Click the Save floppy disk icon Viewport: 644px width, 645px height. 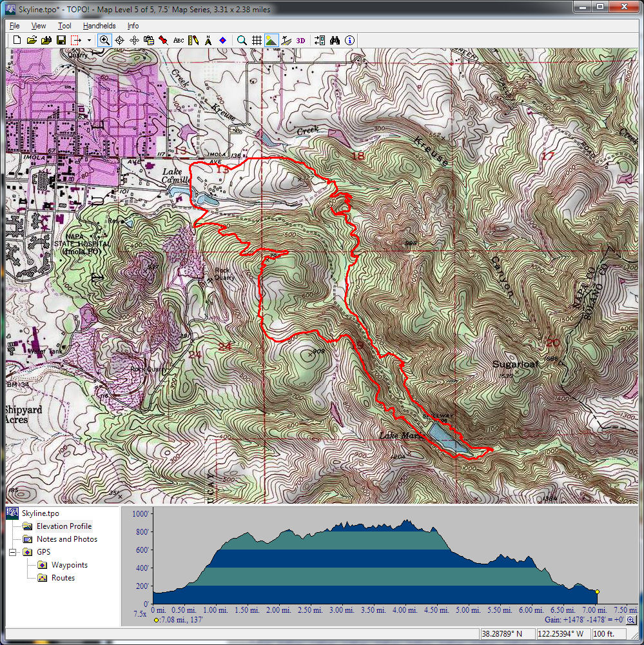[61, 40]
